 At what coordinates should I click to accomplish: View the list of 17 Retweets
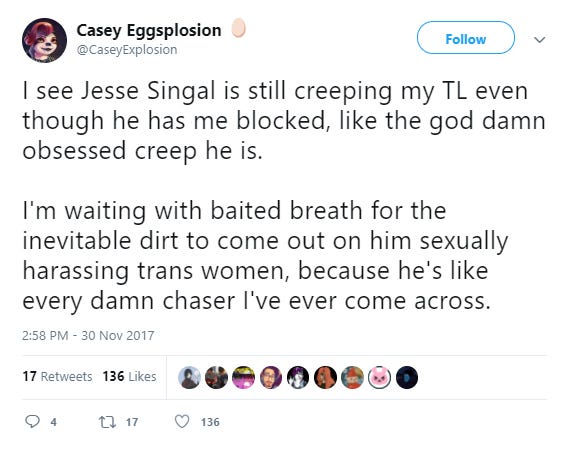click(x=57, y=377)
